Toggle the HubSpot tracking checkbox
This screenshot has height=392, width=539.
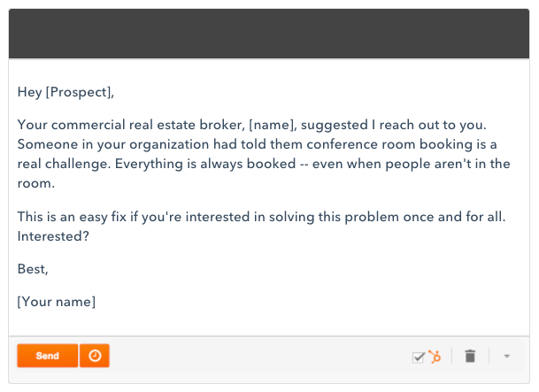point(419,357)
